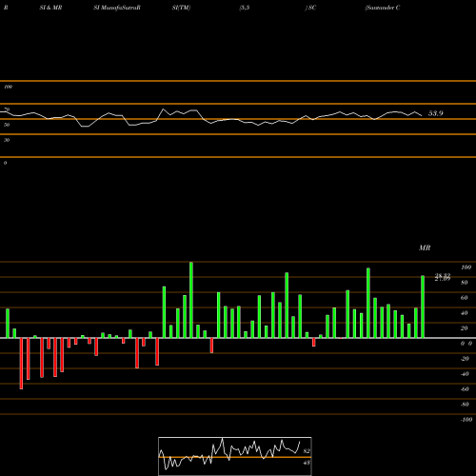Click the 'SI MunafaSutraR' header text

point(117,8)
